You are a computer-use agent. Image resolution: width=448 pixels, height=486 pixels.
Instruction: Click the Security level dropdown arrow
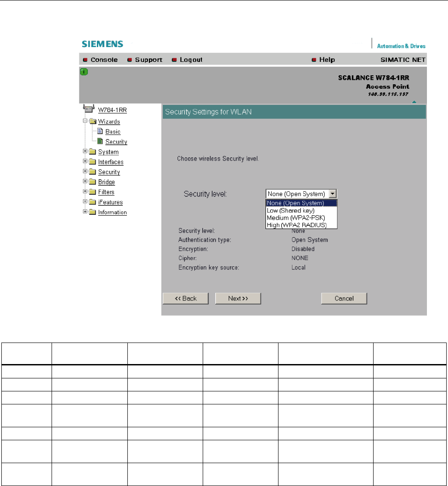[333, 194]
